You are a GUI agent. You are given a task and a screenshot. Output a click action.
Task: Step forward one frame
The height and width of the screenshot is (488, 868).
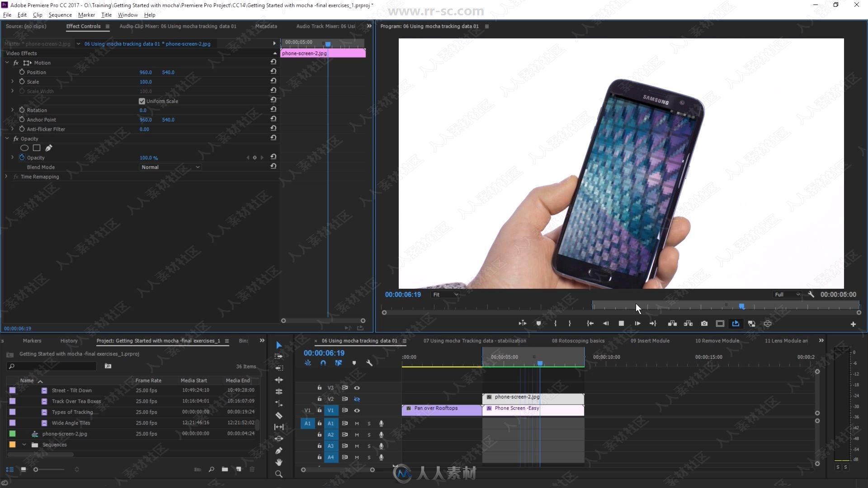tap(637, 324)
